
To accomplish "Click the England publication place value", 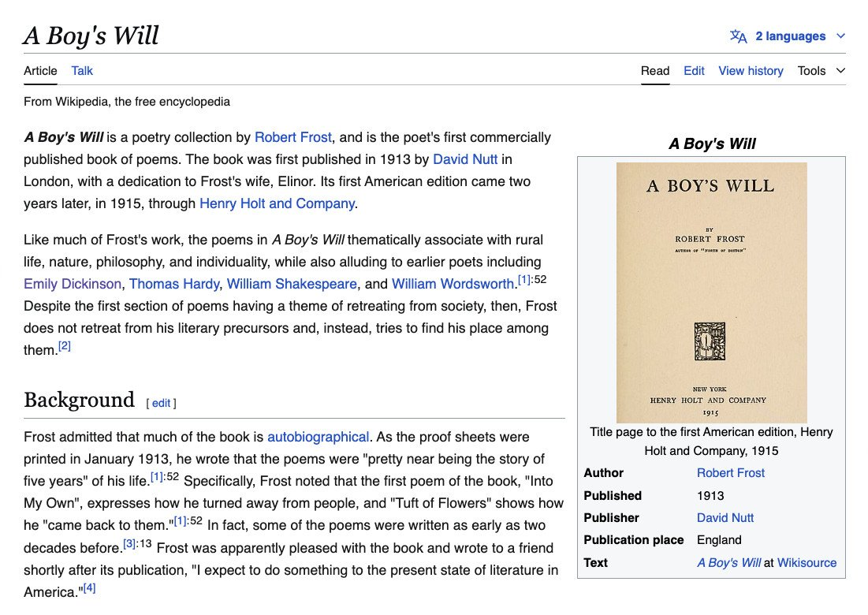I will coord(719,540).
